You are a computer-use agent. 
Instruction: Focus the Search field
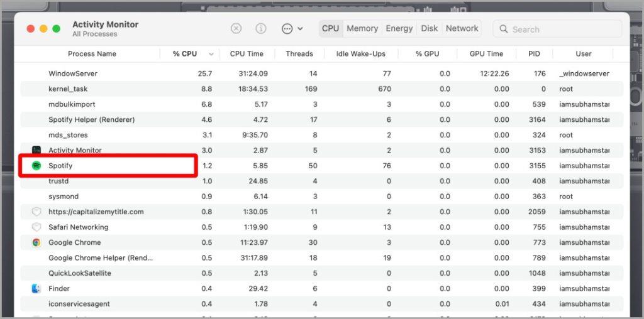[557, 29]
